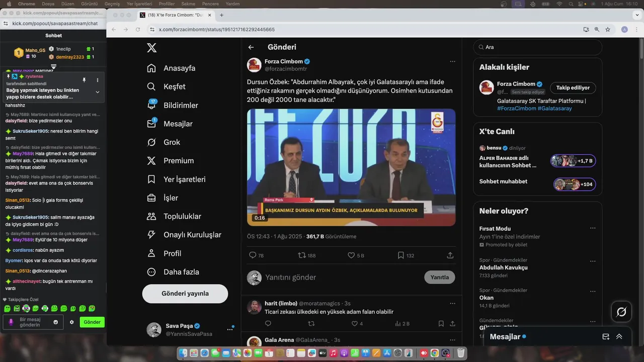644x362 pixels.
Task: Send Kick message with Gönder
Action: [x=92, y=322]
